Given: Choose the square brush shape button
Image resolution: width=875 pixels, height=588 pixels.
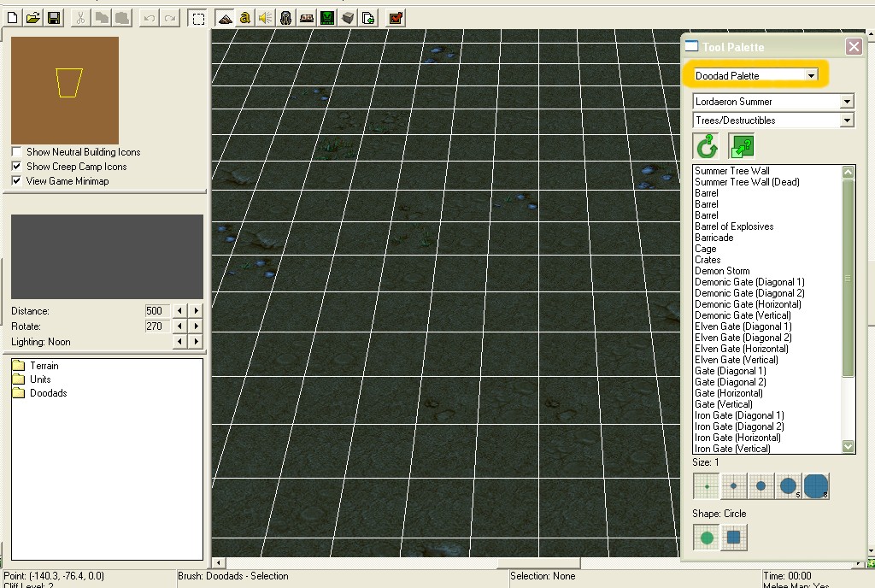Looking at the screenshot, I should coord(734,538).
